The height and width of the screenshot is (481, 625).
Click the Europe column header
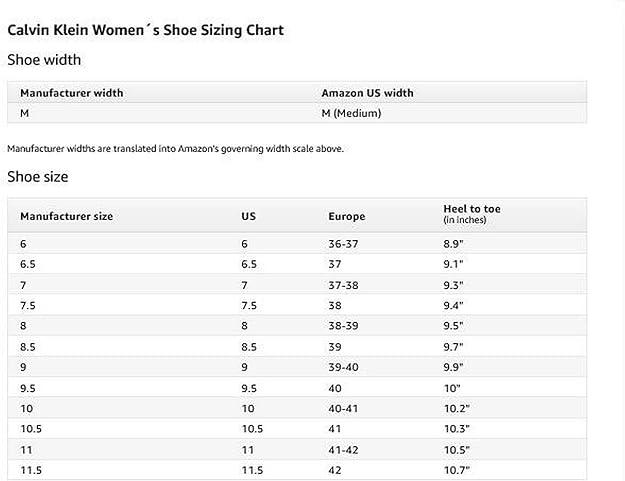(346, 216)
